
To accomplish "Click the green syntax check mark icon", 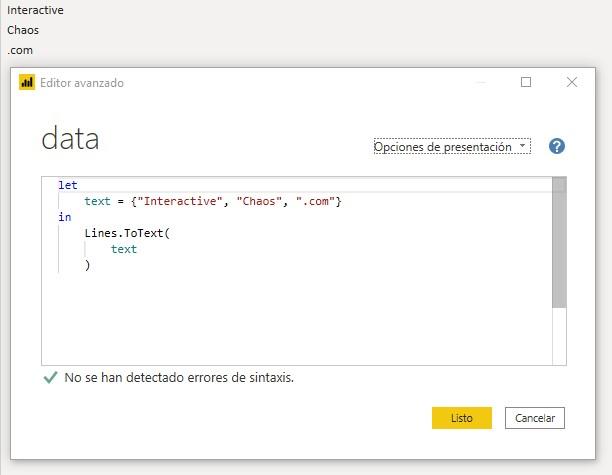I will click(x=50, y=378).
